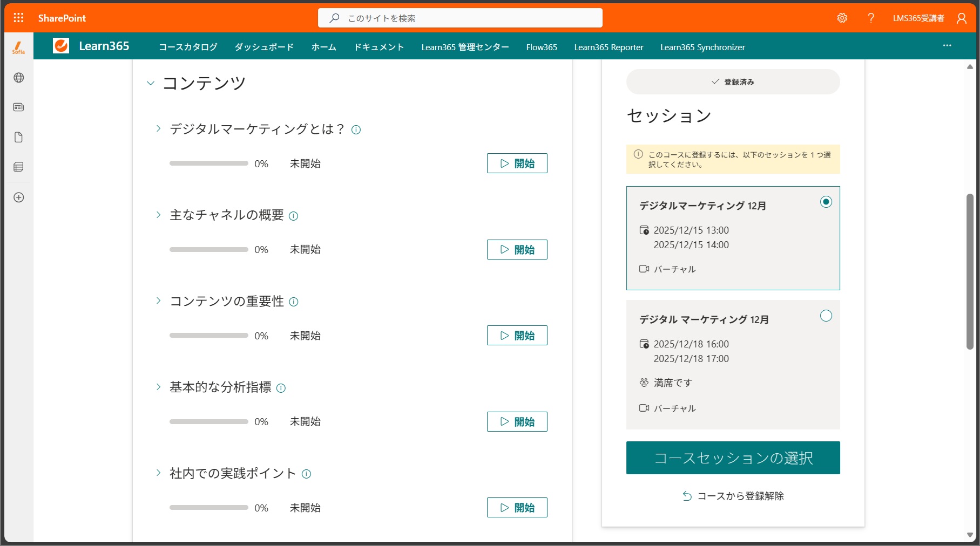980x546 pixels.
Task: Start 主なチャネルの概要 with 開始 button
Action: pyautogui.click(x=517, y=249)
